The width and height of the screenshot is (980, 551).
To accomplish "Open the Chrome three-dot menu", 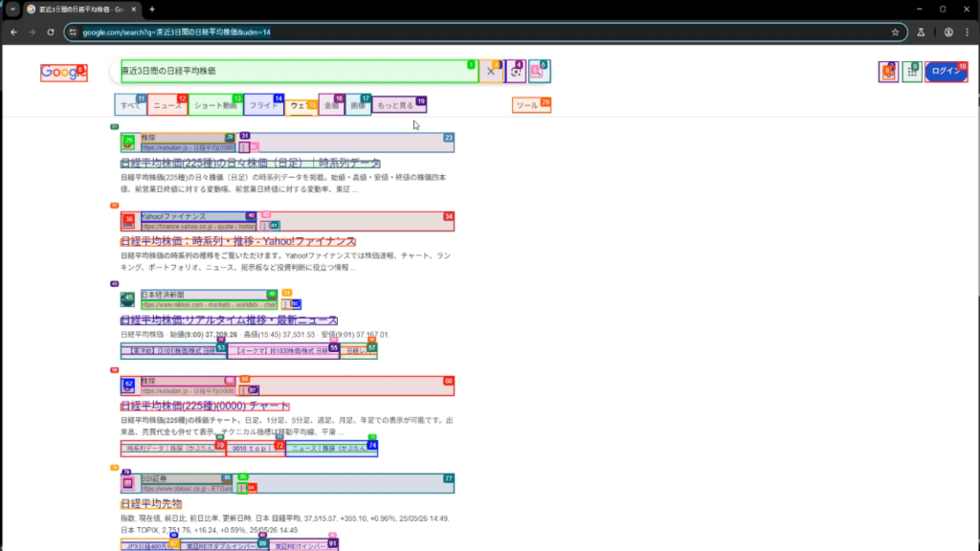I will 967,32.
